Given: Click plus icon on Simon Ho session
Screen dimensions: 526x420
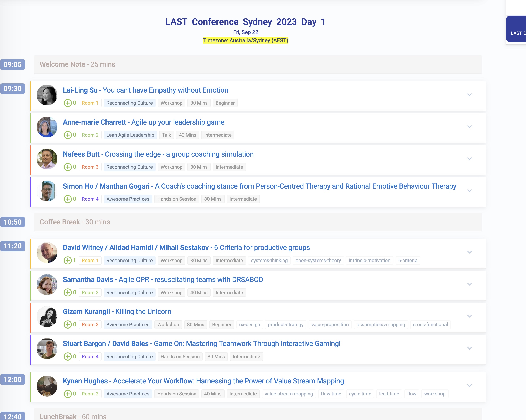Looking at the screenshot, I should pyautogui.click(x=68, y=199).
